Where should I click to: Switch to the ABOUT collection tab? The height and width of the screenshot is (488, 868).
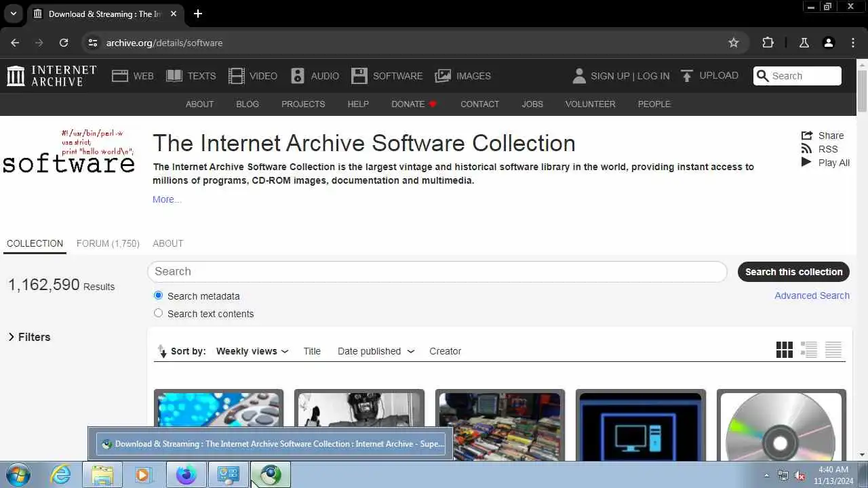click(x=167, y=243)
